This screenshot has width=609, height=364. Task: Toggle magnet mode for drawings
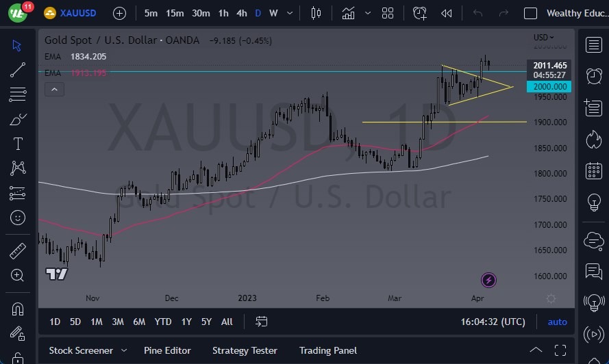(18, 309)
